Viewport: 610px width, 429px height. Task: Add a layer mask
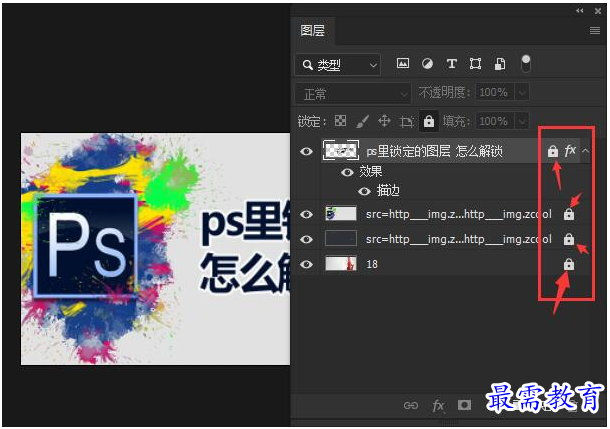(464, 405)
